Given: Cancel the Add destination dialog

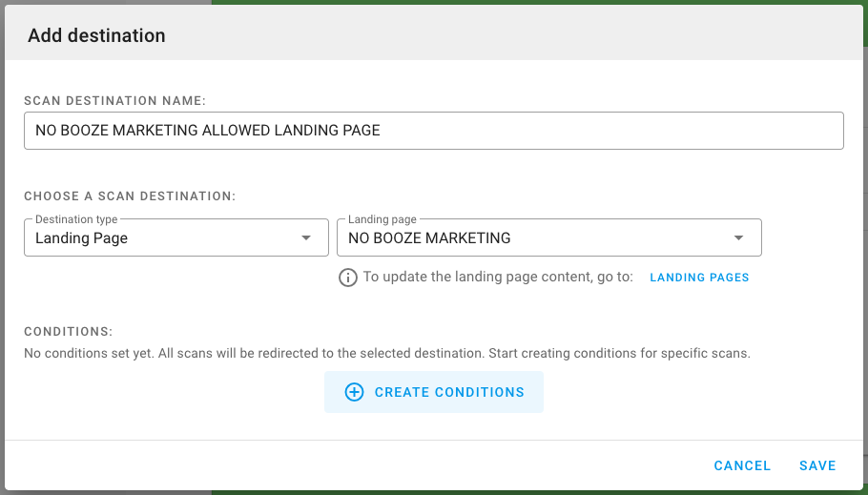Looking at the screenshot, I should click(742, 465).
